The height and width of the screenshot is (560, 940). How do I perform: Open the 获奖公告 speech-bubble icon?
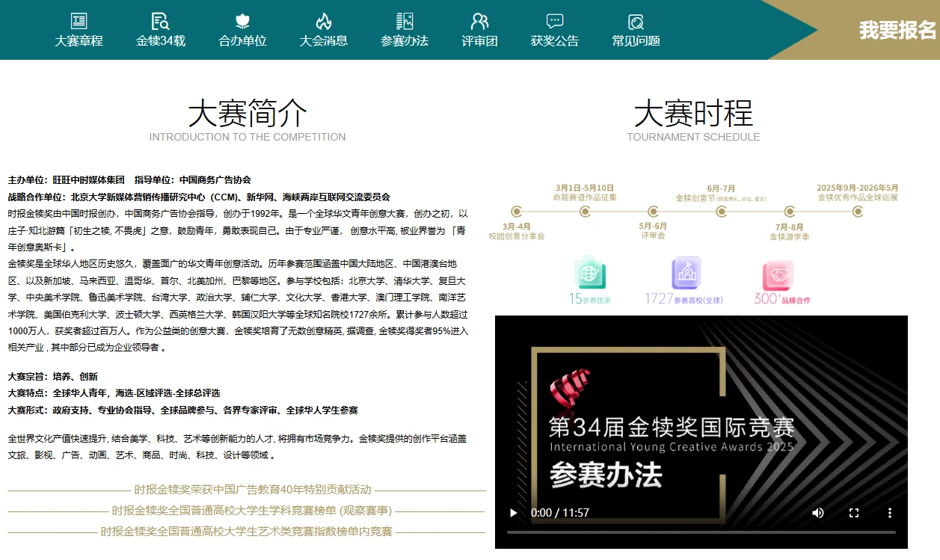point(554,22)
